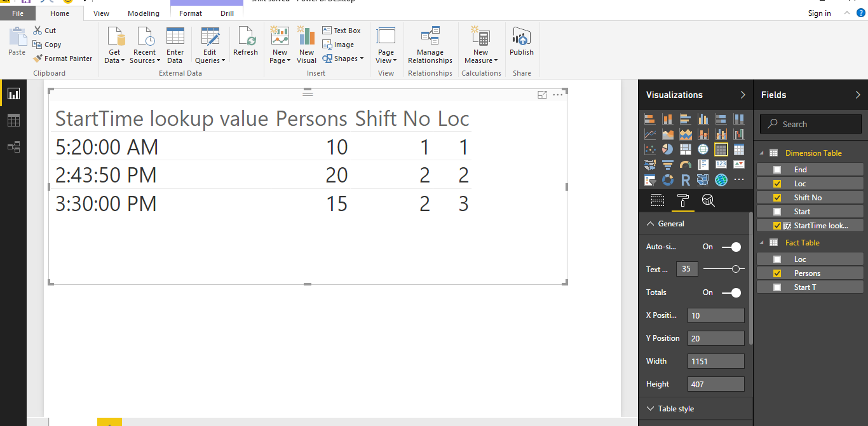The height and width of the screenshot is (426, 868).
Task: Switch to the Format ribbon tab
Action: pos(191,13)
